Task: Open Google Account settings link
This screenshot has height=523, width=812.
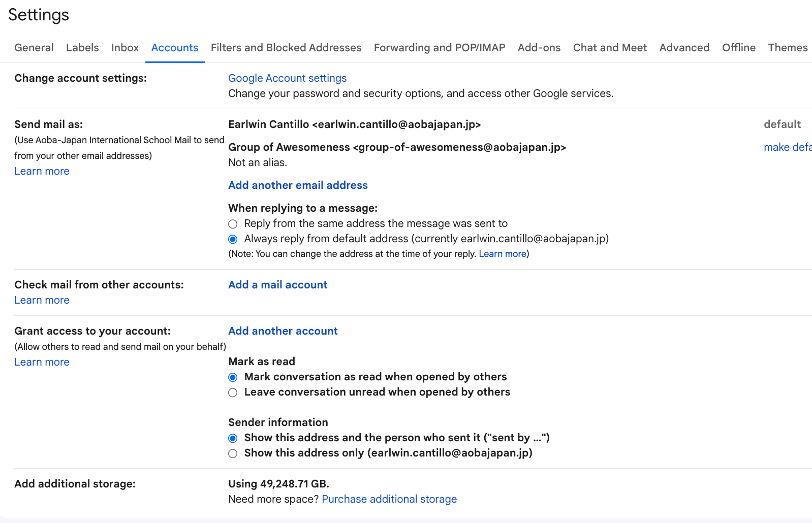Action: [287, 78]
